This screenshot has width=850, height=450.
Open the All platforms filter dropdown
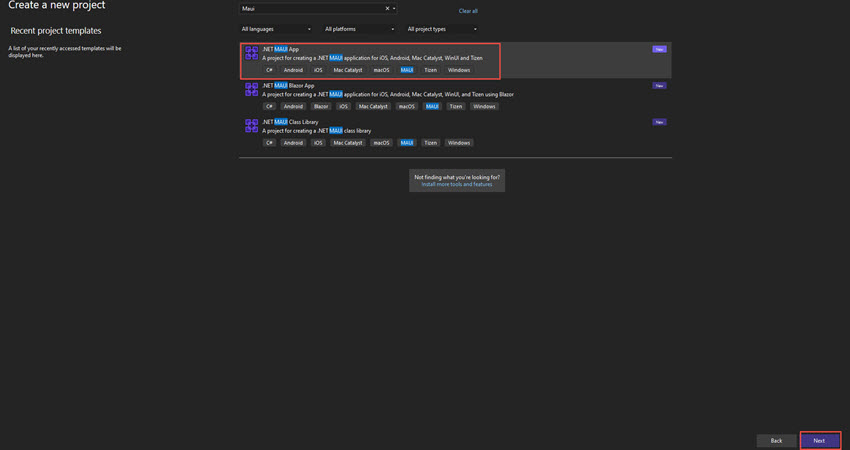click(x=359, y=29)
